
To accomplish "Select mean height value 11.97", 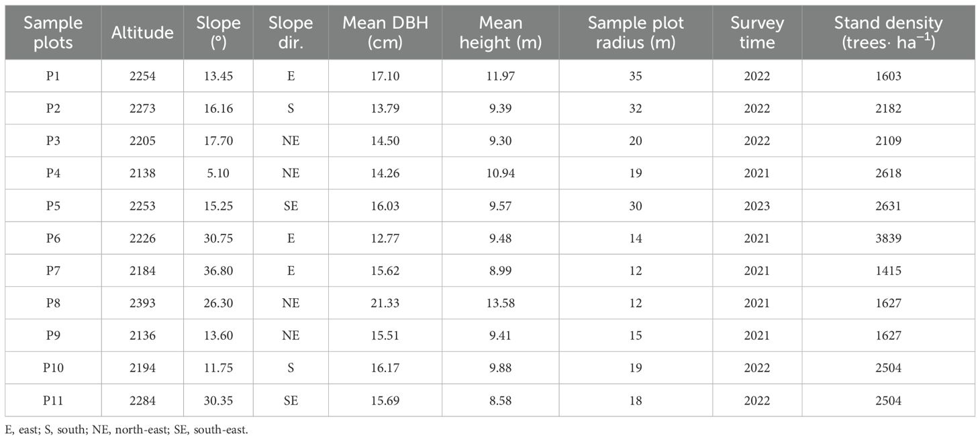I will [x=501, y=76].
